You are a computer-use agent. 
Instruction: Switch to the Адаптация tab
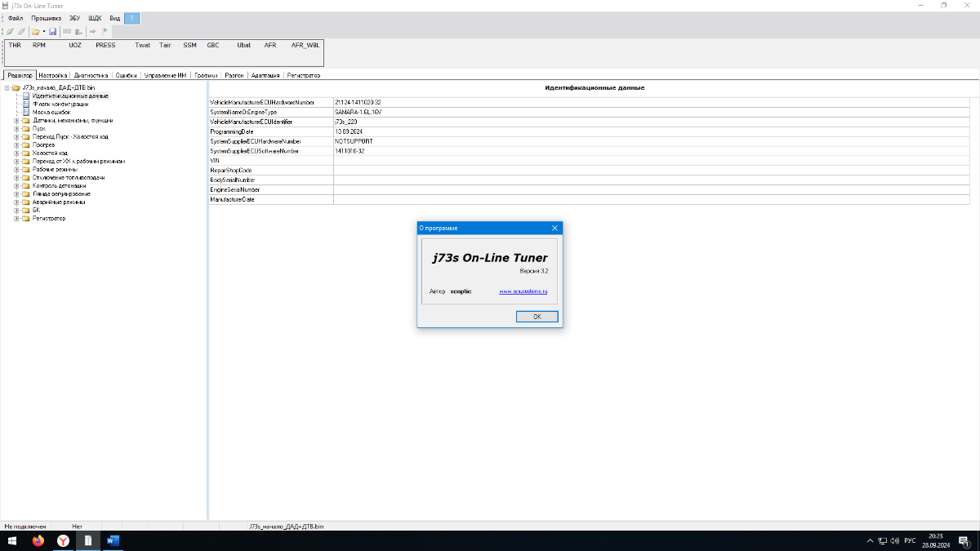265,75
